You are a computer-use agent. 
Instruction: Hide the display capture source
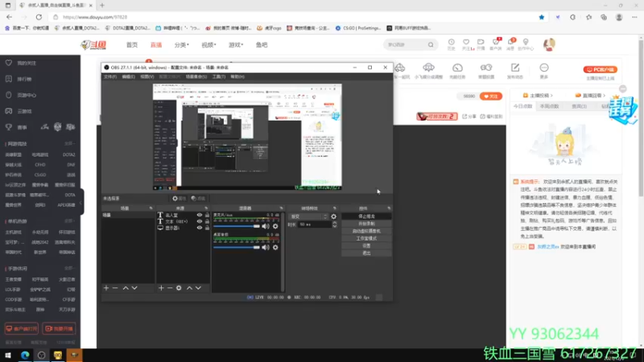tap(200, 228)
